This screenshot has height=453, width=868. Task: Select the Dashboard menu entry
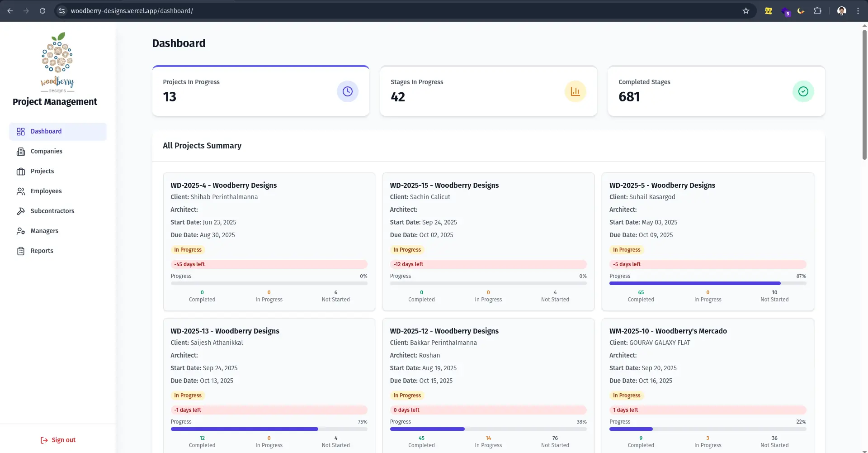click(46, 131)
